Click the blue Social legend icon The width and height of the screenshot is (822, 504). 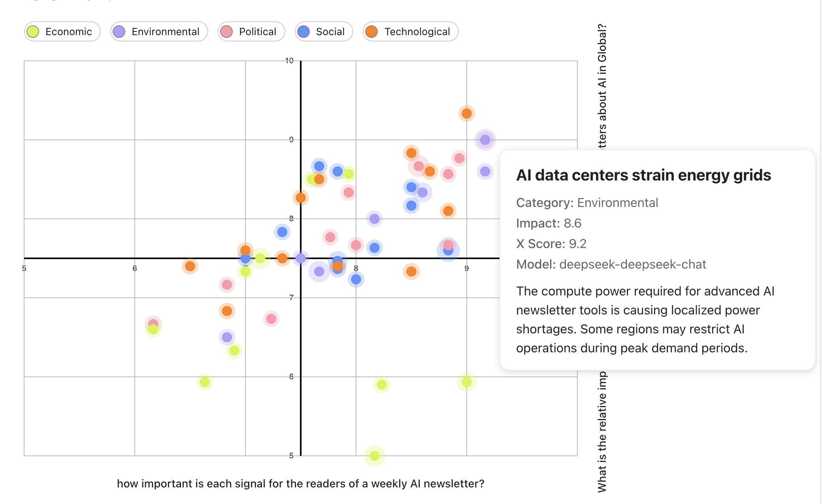click(x=303, y=32)
